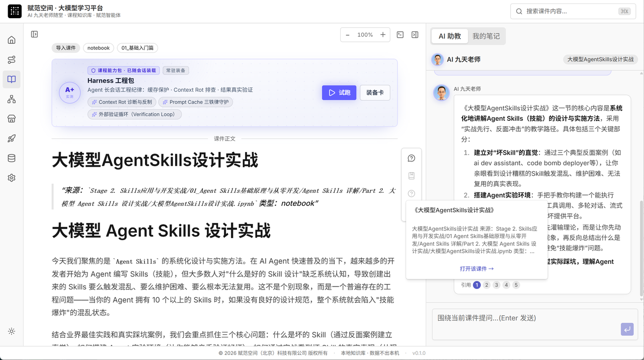This screenshot has width=644, height=360.
Task: Select citation number 1
Action: tap(476, 285)
